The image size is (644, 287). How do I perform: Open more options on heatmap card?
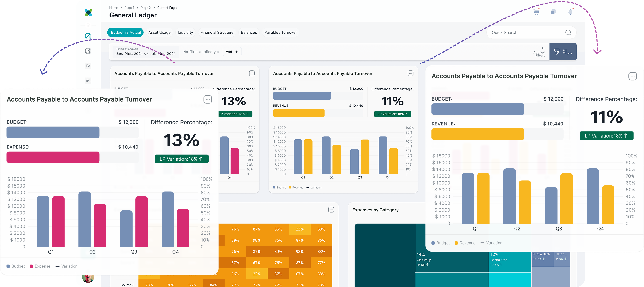point(331,210)
